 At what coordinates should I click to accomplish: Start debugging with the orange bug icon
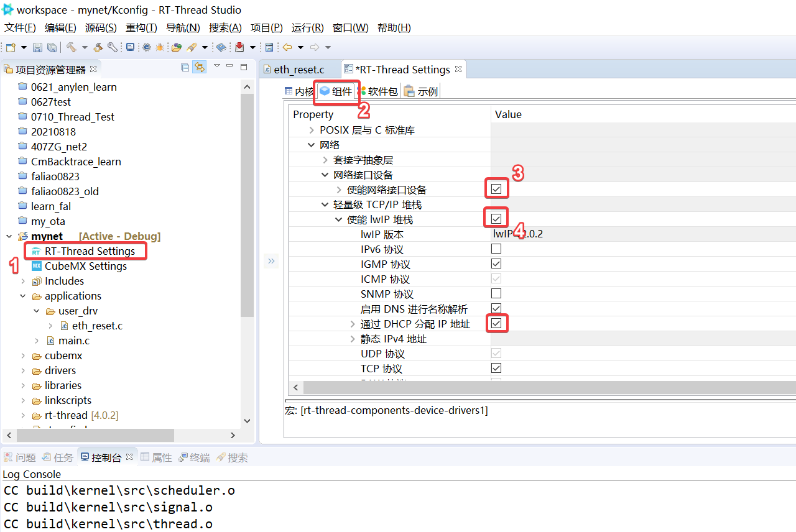(x=160, y=47)
